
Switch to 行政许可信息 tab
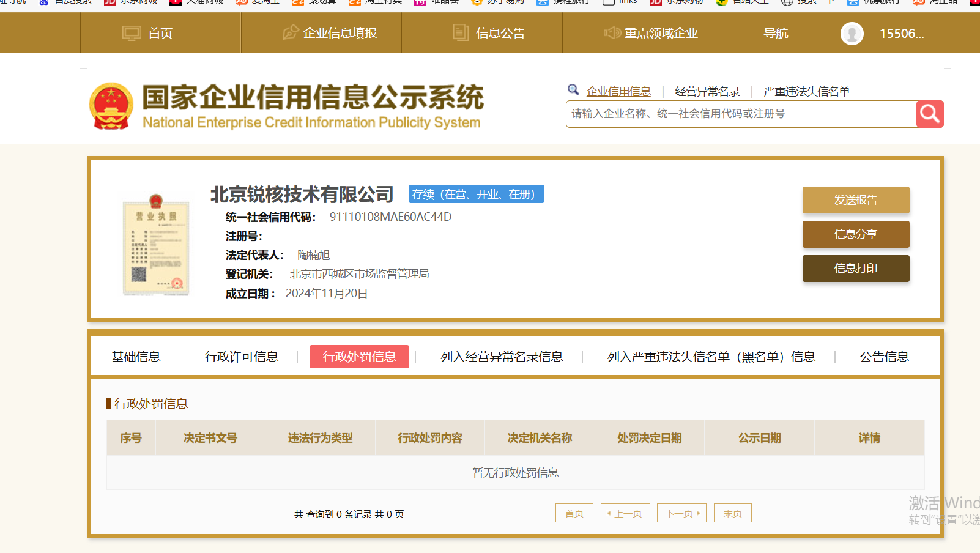pyautogui.click(x=241, y=357)
